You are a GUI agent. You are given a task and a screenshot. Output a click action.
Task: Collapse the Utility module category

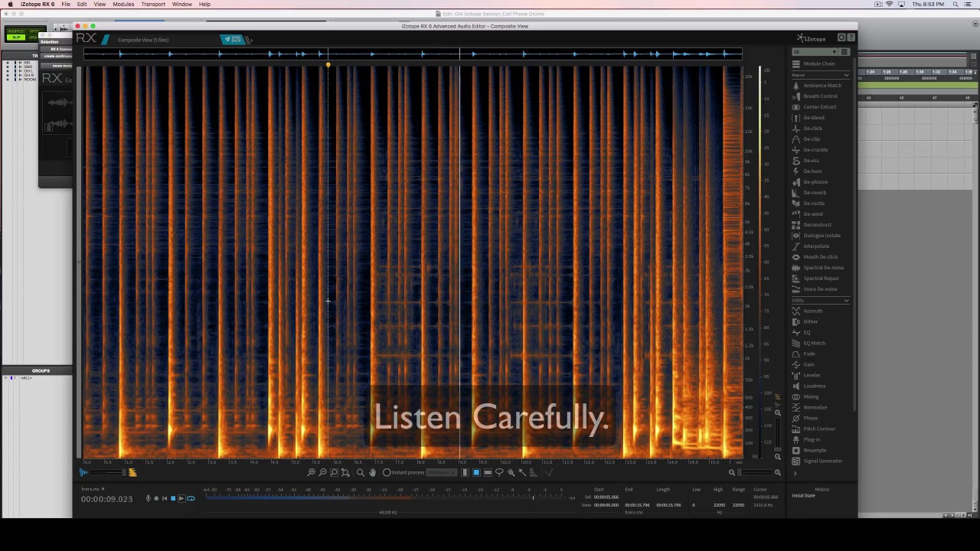[846, 301]
